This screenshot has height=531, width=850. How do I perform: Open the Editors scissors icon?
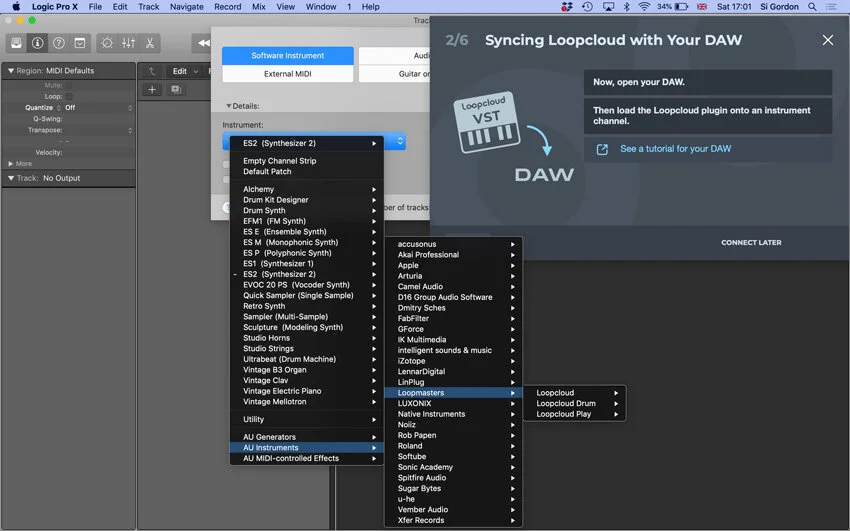pyautogui.click(x=150, y=43)
